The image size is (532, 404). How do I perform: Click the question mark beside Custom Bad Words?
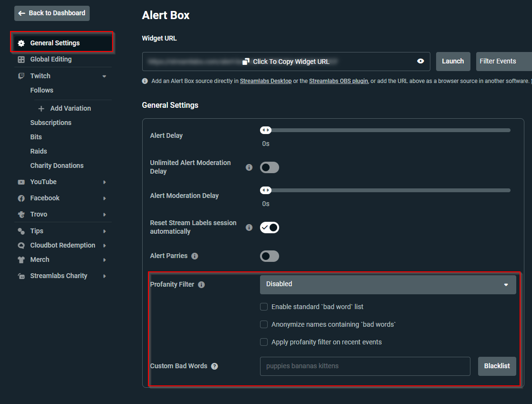(x=214, y=366)
